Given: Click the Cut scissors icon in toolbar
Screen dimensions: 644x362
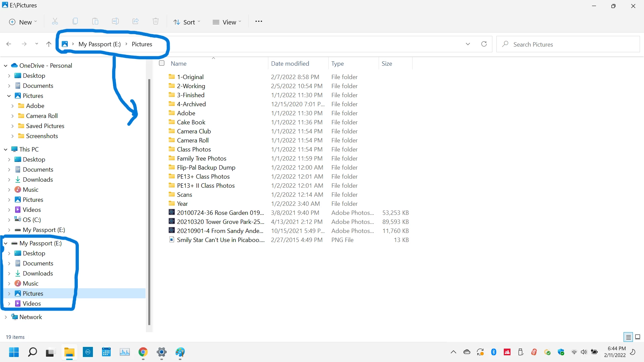Looking at the screenshot, I should (55, 22).
